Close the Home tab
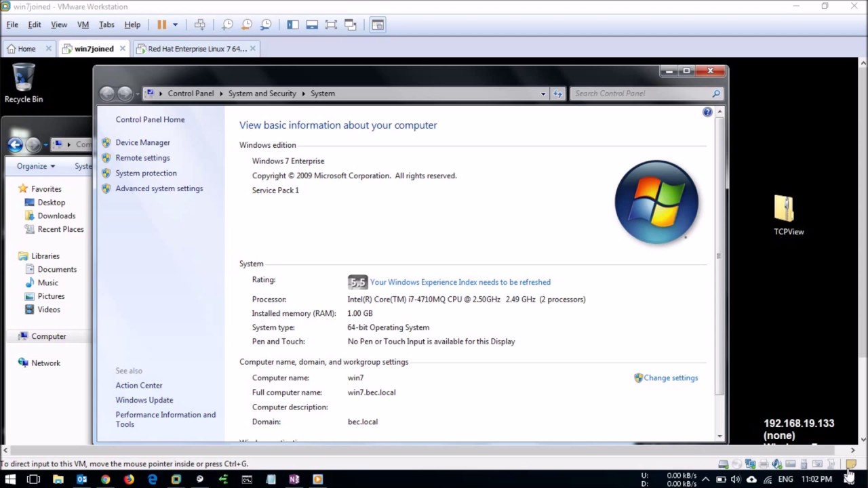The image size is (868, 488). [49, 49]
